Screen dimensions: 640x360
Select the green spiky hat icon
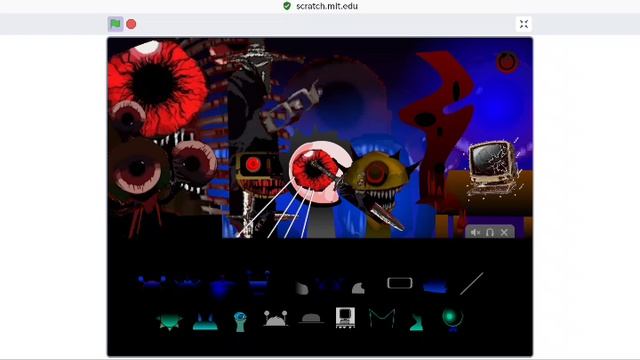click(169, 322)
